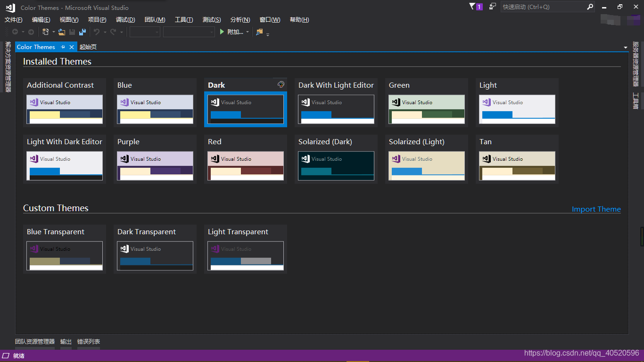Click the Undo arrow icon
644x362 pixels.
coord(97,32)
